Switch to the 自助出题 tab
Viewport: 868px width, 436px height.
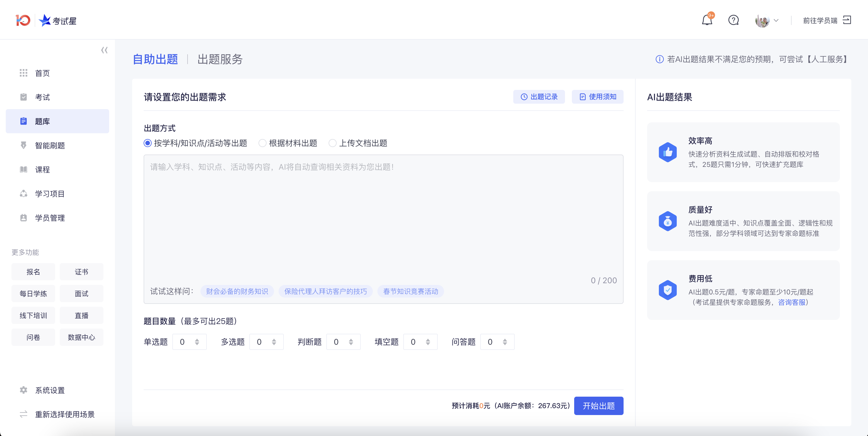coord(155,59)
